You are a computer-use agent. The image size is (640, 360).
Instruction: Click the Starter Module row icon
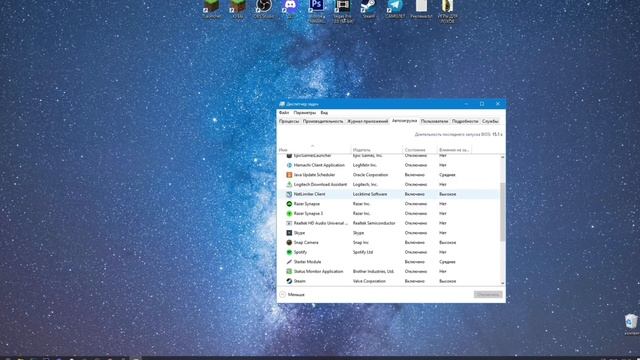click(x=289, y=262)
